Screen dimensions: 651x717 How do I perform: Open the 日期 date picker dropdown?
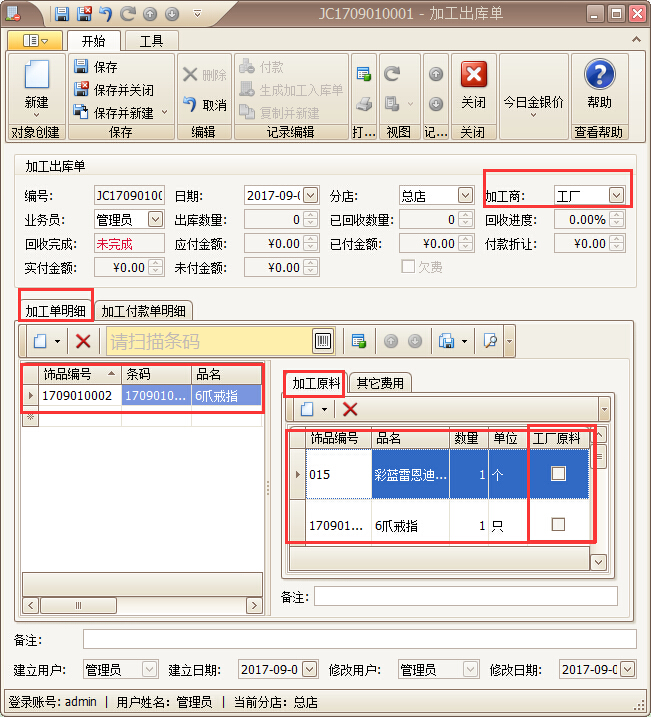[x=310, y=195]
